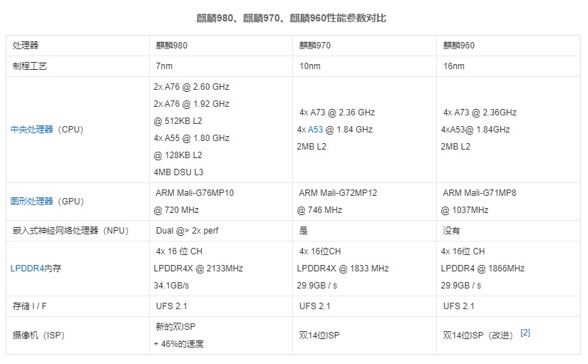
Task: Click the 7nm cell
Action: [163, 66]
